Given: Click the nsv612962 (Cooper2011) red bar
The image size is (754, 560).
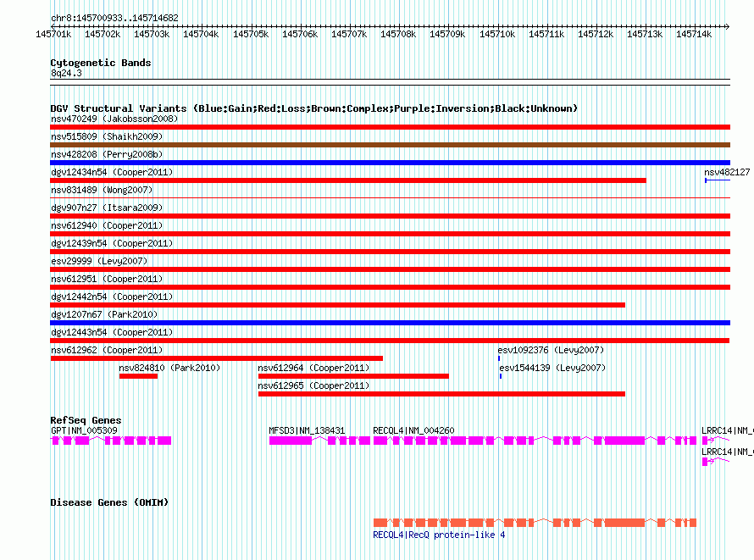Looking at the screenshot, I should (x=216, y=358).
